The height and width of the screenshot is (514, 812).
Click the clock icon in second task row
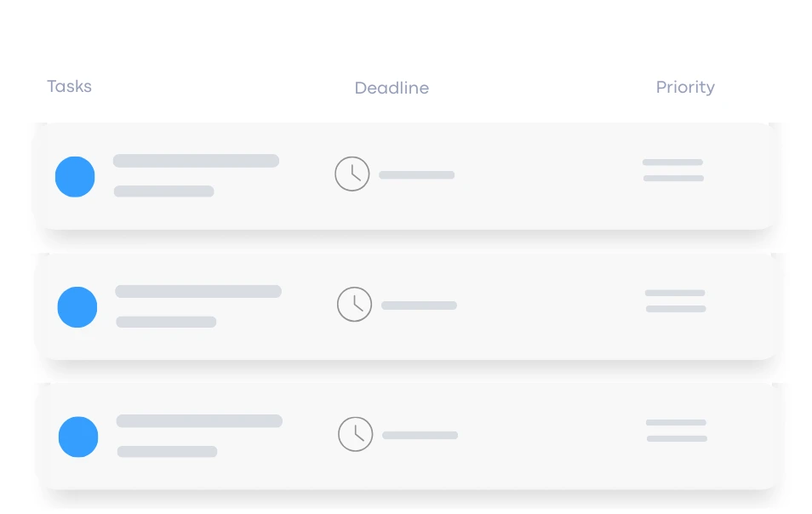[x=354, y=304]
